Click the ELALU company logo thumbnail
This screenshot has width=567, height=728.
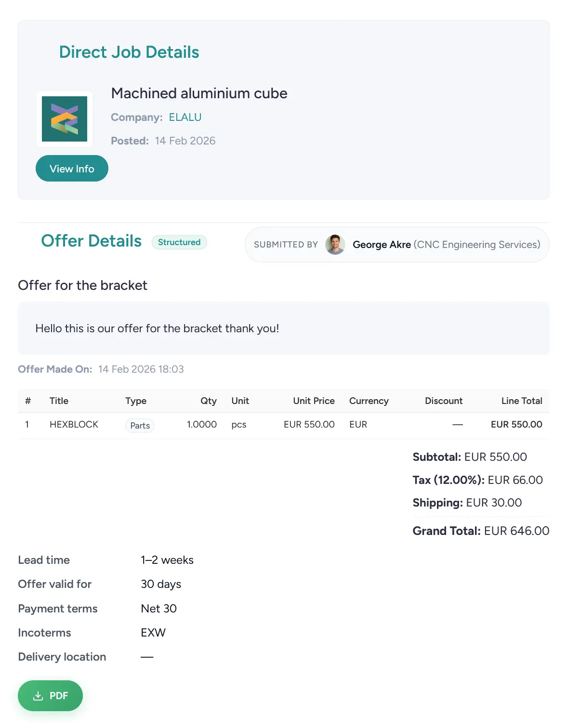pyautogui.click(x=65, y=119)
